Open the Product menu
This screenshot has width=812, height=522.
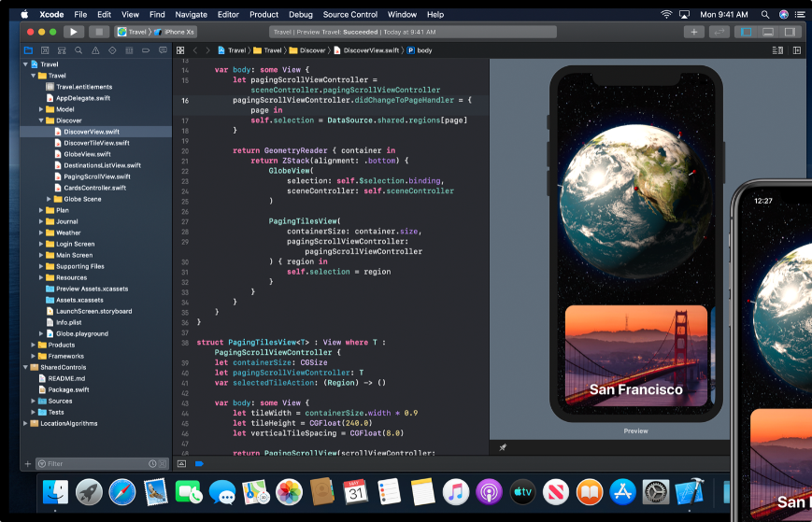(x=264, y=15)
